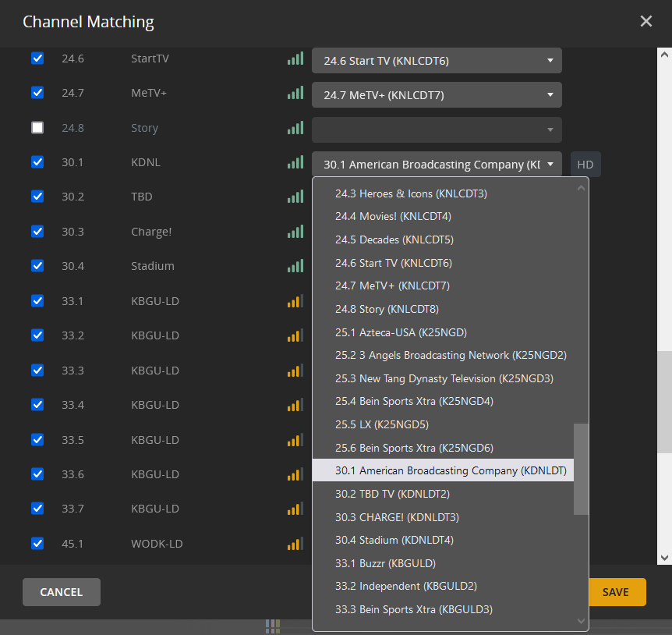The image size is (672, 635).
Task: Click the SAVE button
Action: coord(616,591)
